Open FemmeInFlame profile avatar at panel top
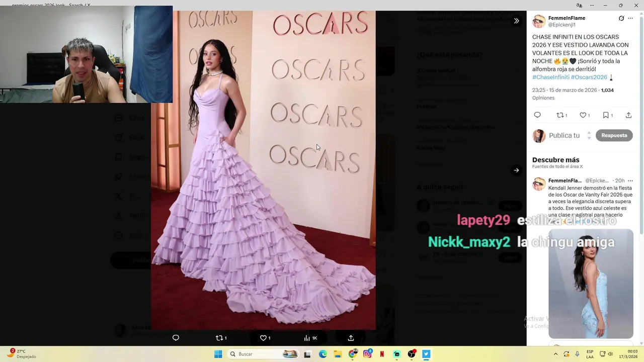Image resolution: width=644 pixels, height=362 pixels. (x=539, y=21)
